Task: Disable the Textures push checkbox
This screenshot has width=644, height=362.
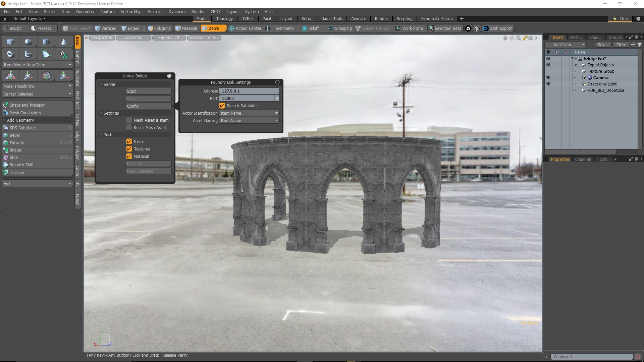Action: (x=129, y=149)
